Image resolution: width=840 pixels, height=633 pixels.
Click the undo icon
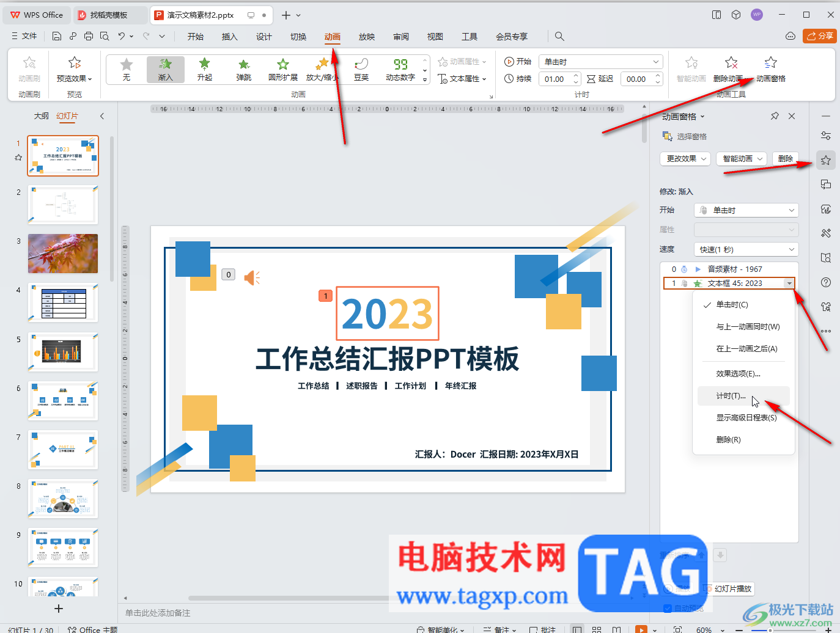[122, 36]
